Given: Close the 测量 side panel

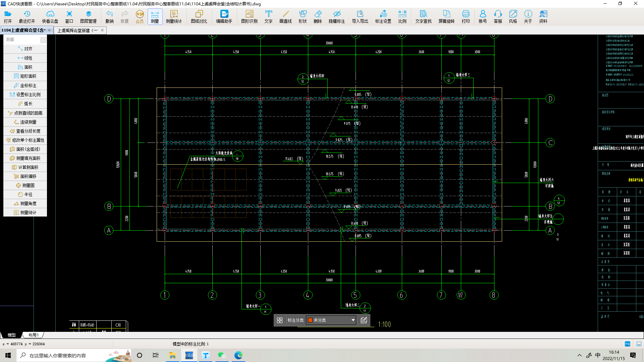Looking at the screenshot, I should click(x=43, y=40).
